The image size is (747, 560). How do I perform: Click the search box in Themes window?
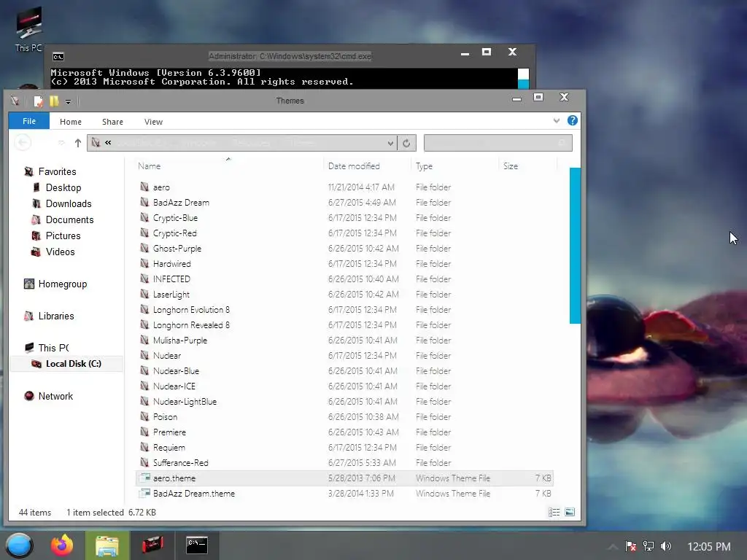click(498, 143)
